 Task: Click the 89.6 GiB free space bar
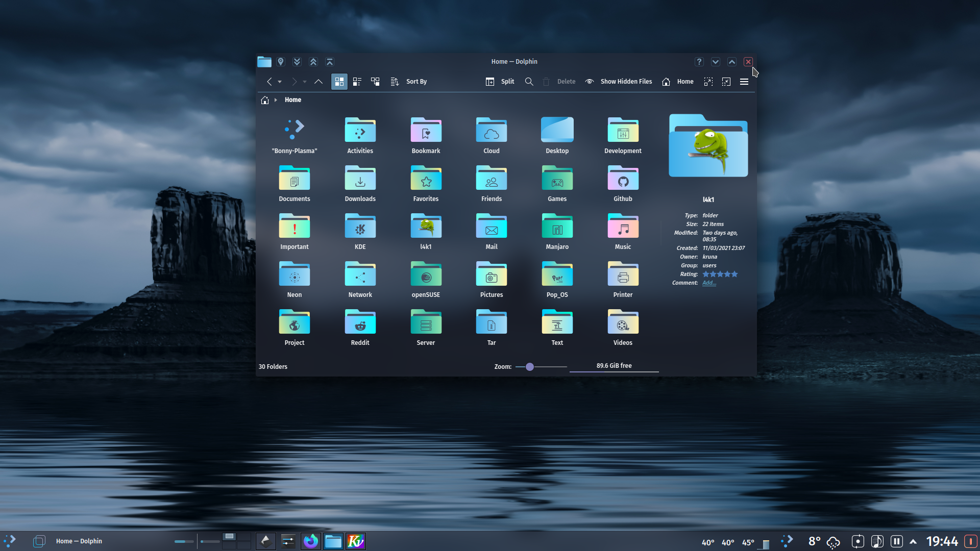614,366
